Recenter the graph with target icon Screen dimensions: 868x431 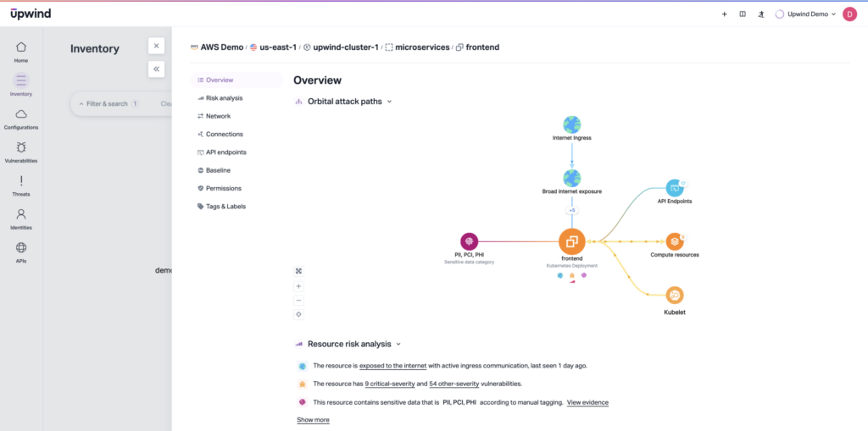click(x=299, y=314)
